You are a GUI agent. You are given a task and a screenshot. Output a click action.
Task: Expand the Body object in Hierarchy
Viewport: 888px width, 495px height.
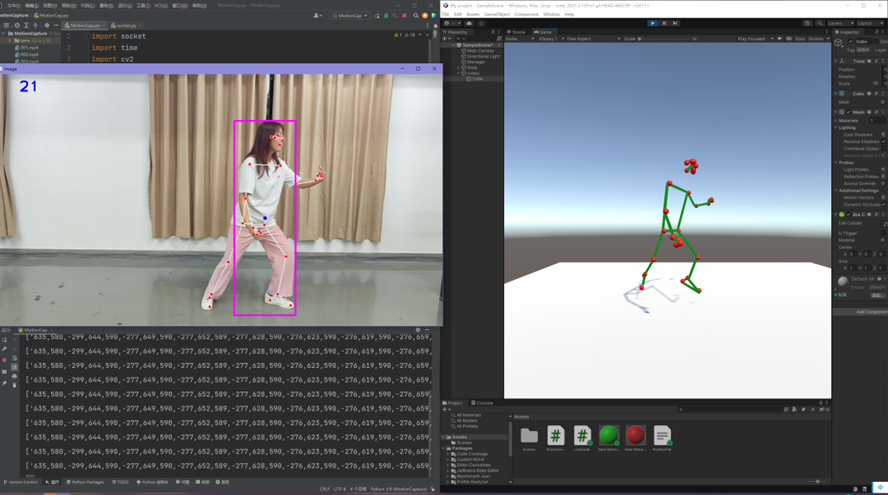coord(460,67)
